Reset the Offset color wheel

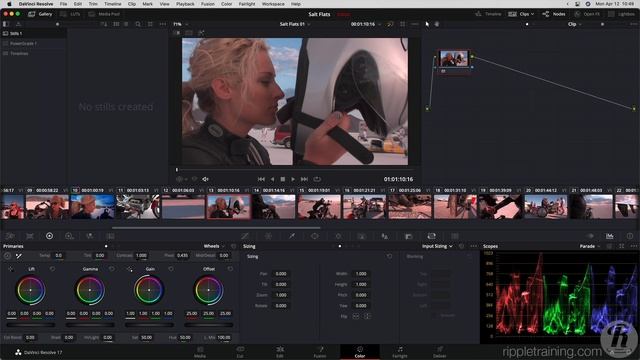[x=230, y=269]
